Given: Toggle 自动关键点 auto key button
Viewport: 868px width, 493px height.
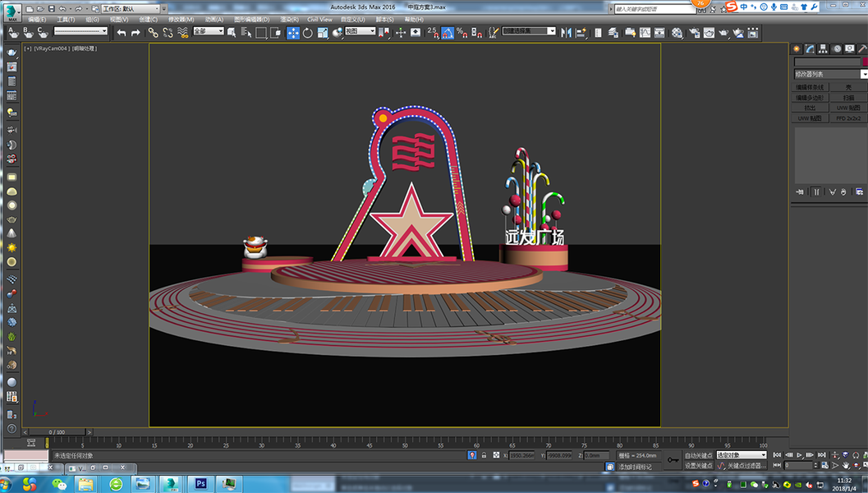Looking at the screenshot, I should 698,455.
